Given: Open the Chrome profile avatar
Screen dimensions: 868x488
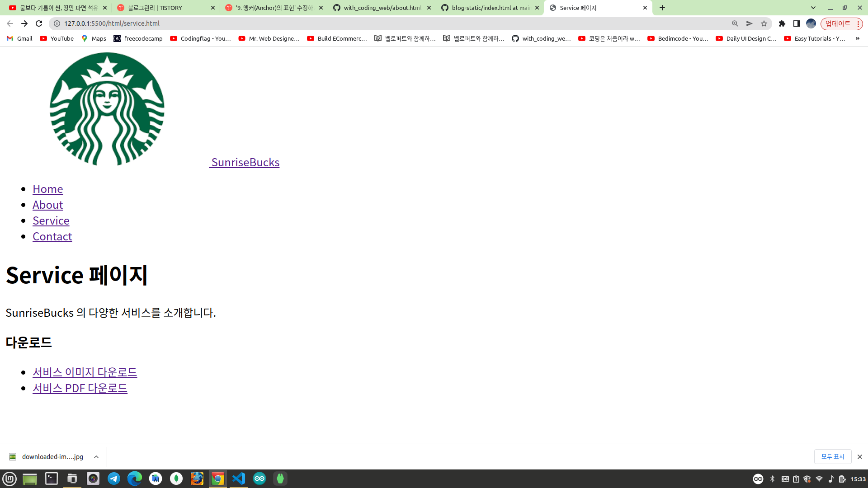Looking at the screenshot, I should click(811, 23).
